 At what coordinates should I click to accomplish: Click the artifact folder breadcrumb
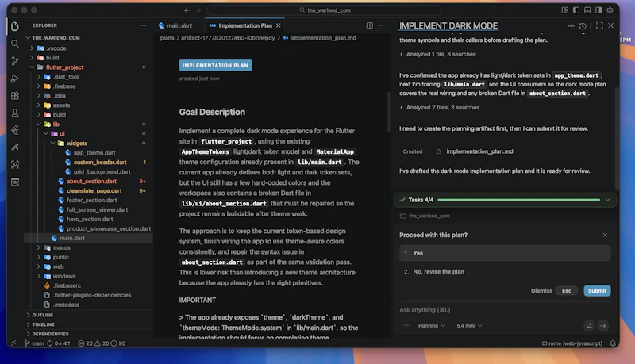(x=228, y=38)
